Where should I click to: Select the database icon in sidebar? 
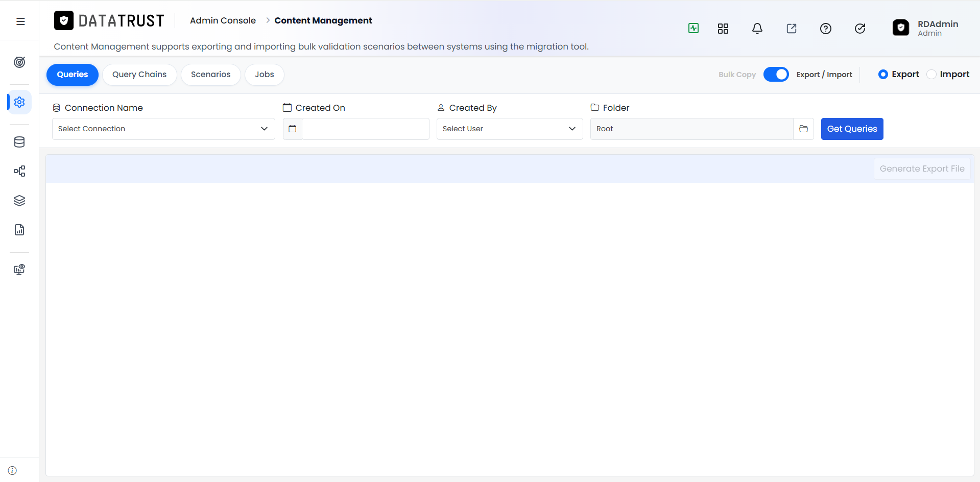coord(19,142)
